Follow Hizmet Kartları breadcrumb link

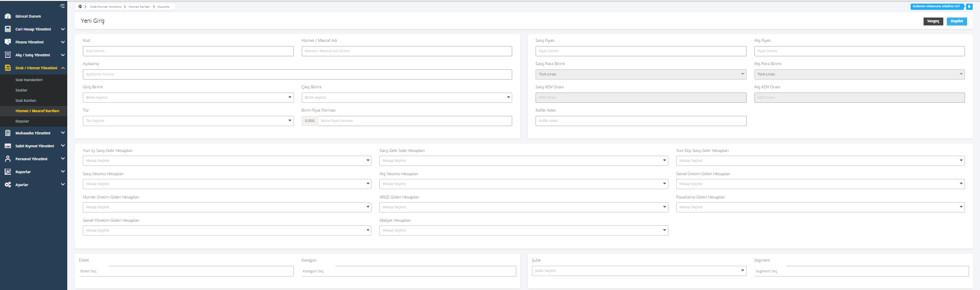[x=139, y=7]
